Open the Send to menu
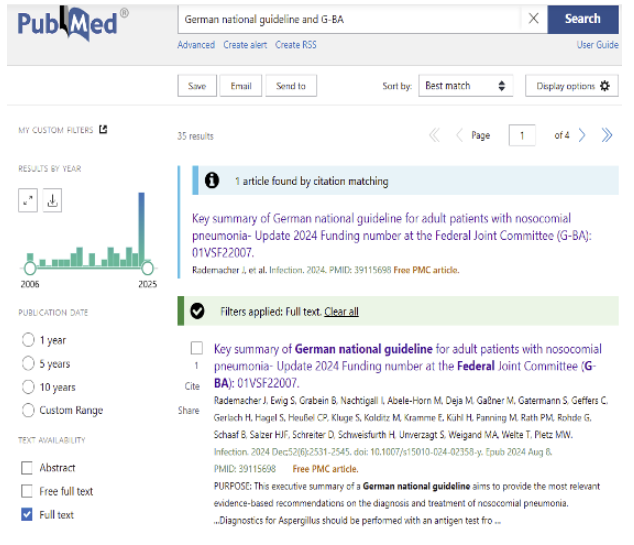This screenshot has height=545, width=634. (291, 86)
